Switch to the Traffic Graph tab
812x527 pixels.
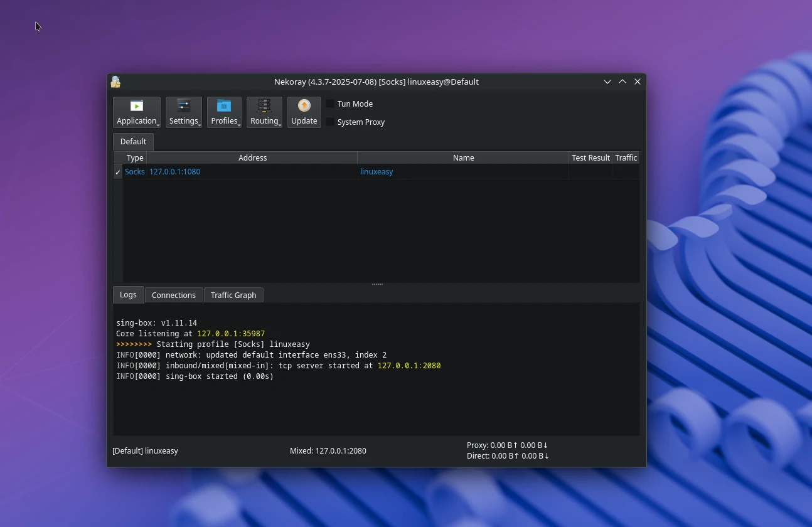pos(233,295)
